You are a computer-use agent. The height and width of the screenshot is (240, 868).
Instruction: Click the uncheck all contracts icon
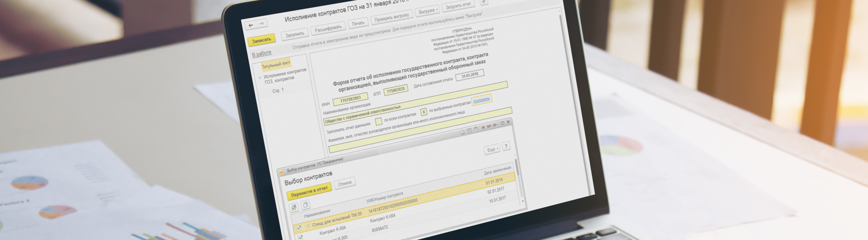click(305, 205)
